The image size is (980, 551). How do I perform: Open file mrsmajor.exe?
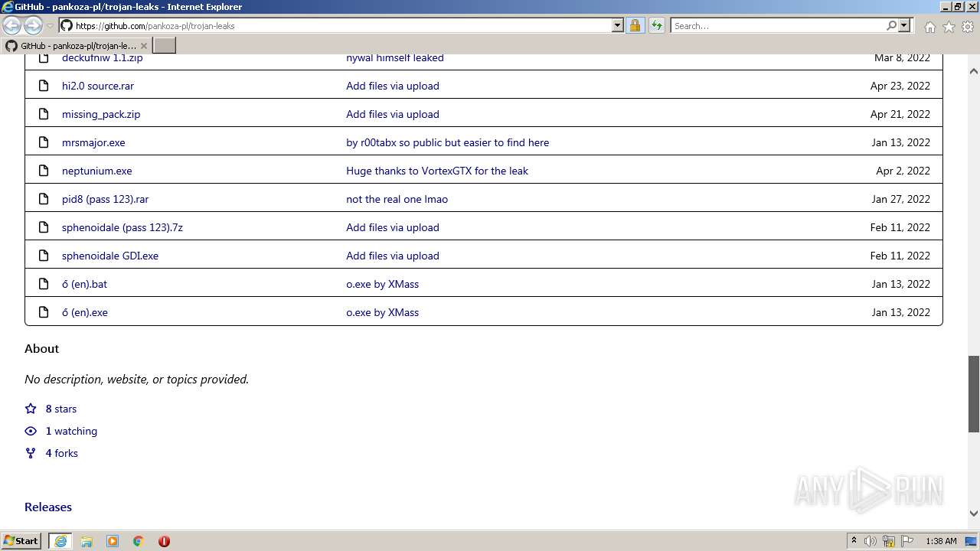[93, 142]
